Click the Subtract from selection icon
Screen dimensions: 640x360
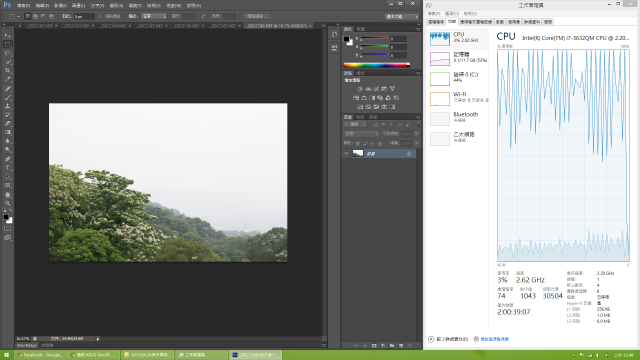pos(43,16)
